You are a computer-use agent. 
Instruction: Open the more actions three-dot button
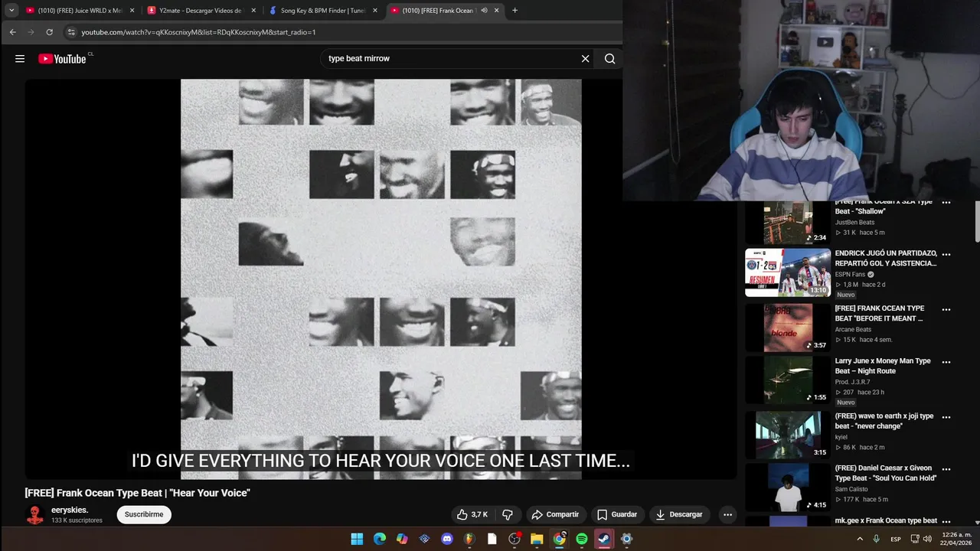click(727, 514)
